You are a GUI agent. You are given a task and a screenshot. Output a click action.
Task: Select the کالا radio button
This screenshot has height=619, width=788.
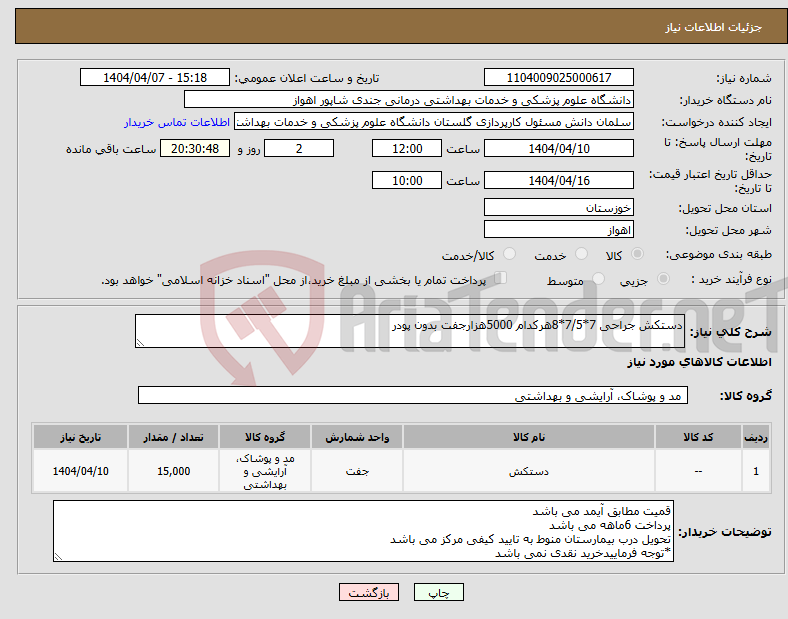pos(637,254)
